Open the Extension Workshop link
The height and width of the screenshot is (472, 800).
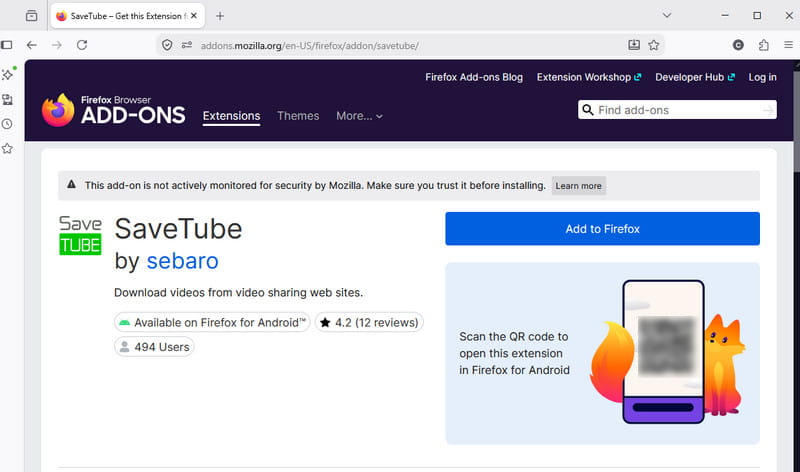pos(589,77)
